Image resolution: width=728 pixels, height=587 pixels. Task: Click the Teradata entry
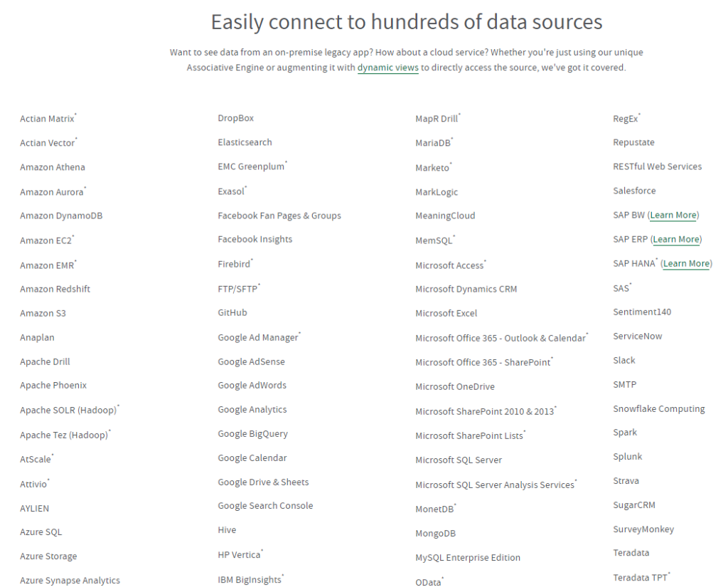click(x=631, y=553)
